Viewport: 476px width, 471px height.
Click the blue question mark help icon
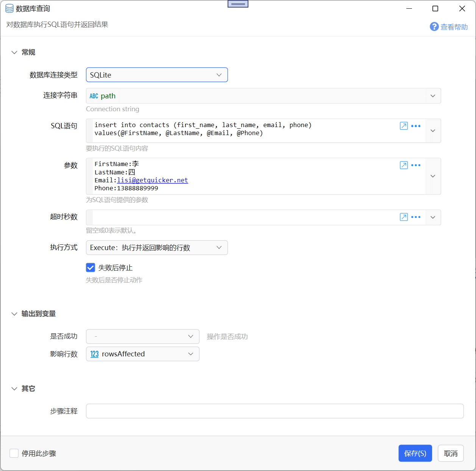click(434, 26)
